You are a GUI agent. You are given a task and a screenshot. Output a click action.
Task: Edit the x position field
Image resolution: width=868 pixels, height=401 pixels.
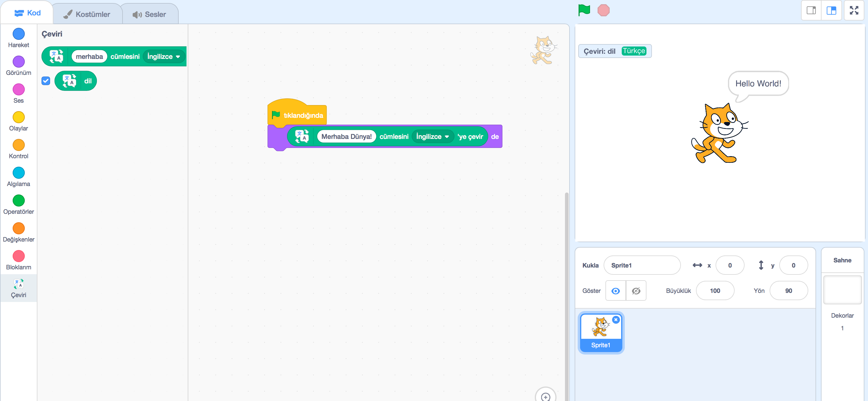(729, 265)
